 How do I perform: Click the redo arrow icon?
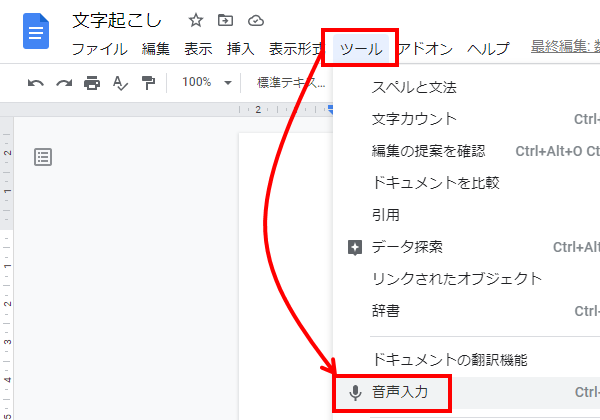point(64,82)
